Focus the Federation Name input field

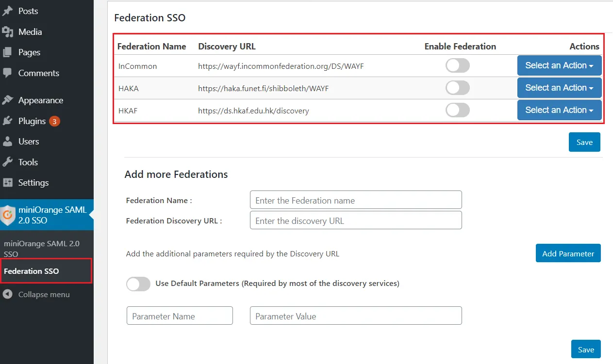(x=356, y=200)
